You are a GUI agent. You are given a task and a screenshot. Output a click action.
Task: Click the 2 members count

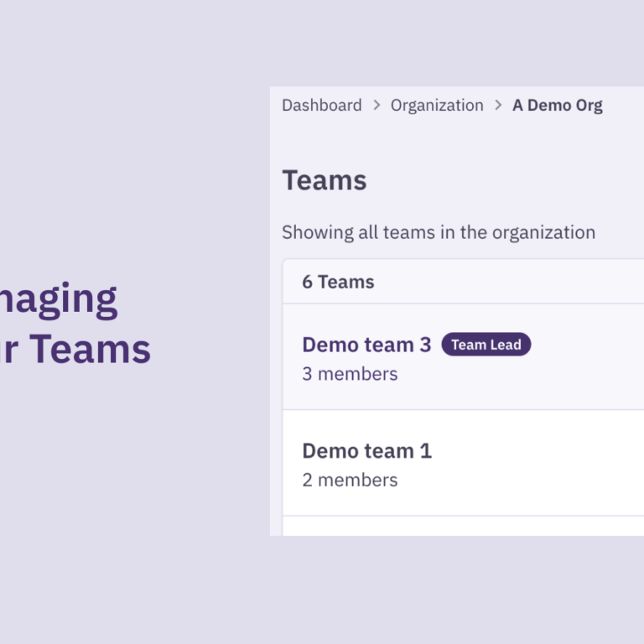tap(350, 480)
